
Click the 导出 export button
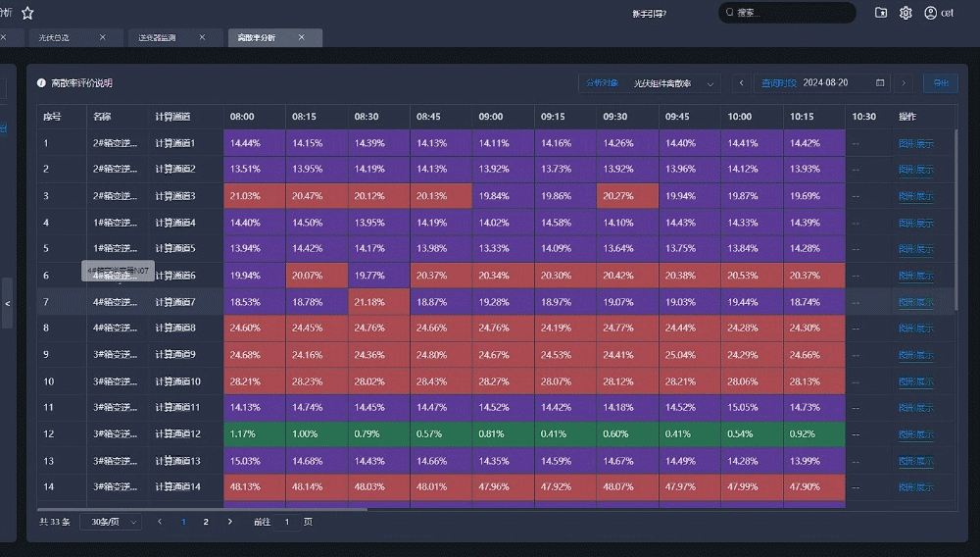940,83
